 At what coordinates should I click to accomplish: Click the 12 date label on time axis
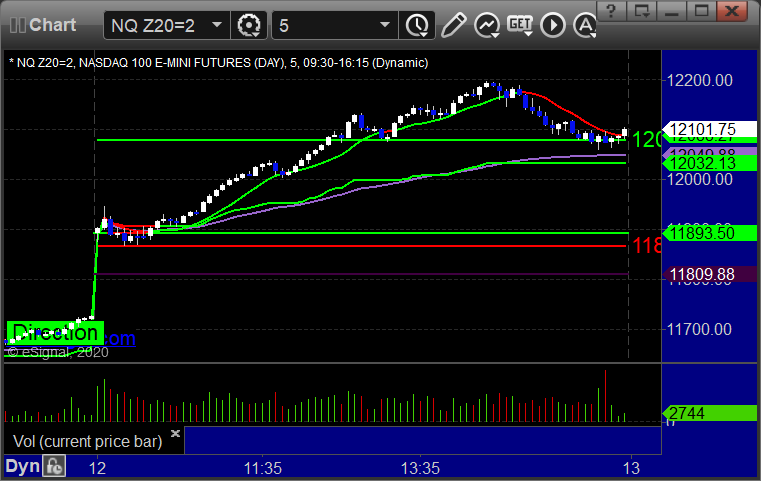pyautogui.click(x=98, y=468)
